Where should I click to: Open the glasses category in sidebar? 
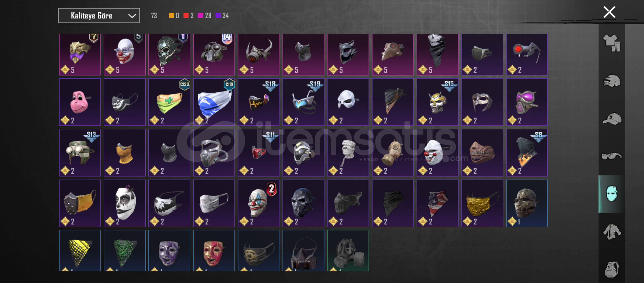point(612,156)
